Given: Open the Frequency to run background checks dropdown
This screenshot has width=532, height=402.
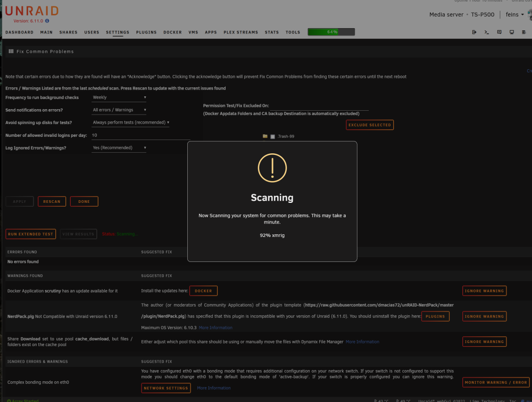Looking at the screenshot, I should 119,97.
